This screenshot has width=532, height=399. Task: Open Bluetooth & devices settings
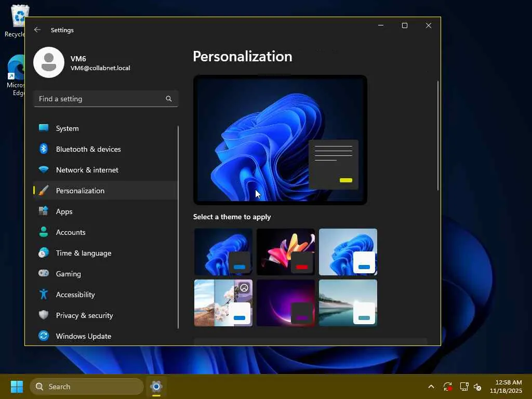(x=105, y=149)
